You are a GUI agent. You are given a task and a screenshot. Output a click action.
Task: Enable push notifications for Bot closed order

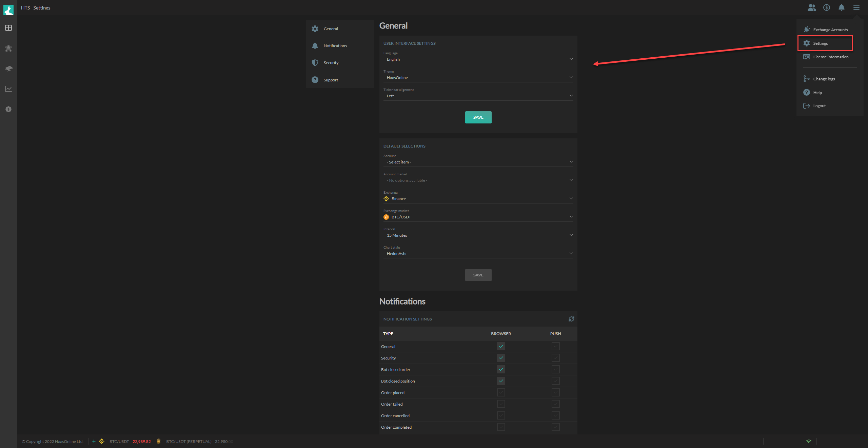pos(555,369)
